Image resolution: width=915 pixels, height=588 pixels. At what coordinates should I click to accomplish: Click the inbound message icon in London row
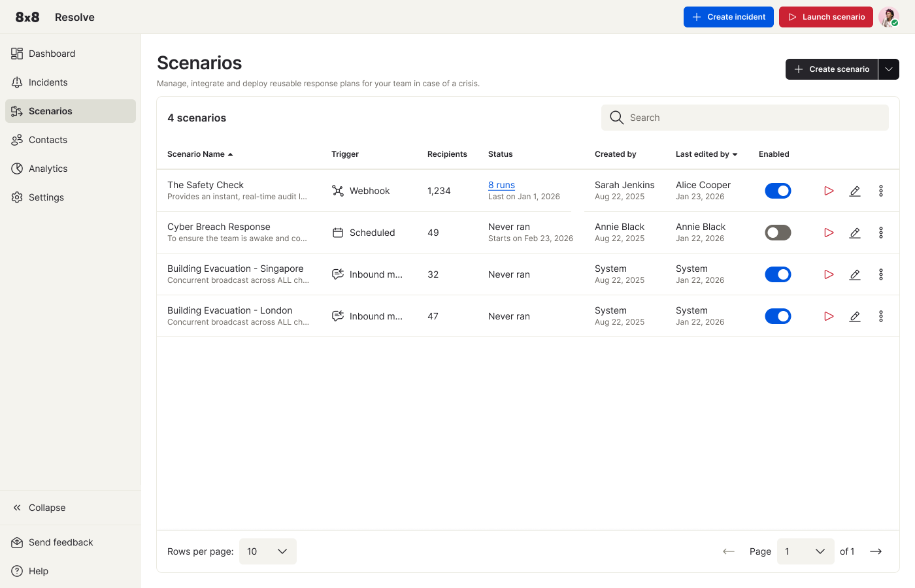point(338,316)
